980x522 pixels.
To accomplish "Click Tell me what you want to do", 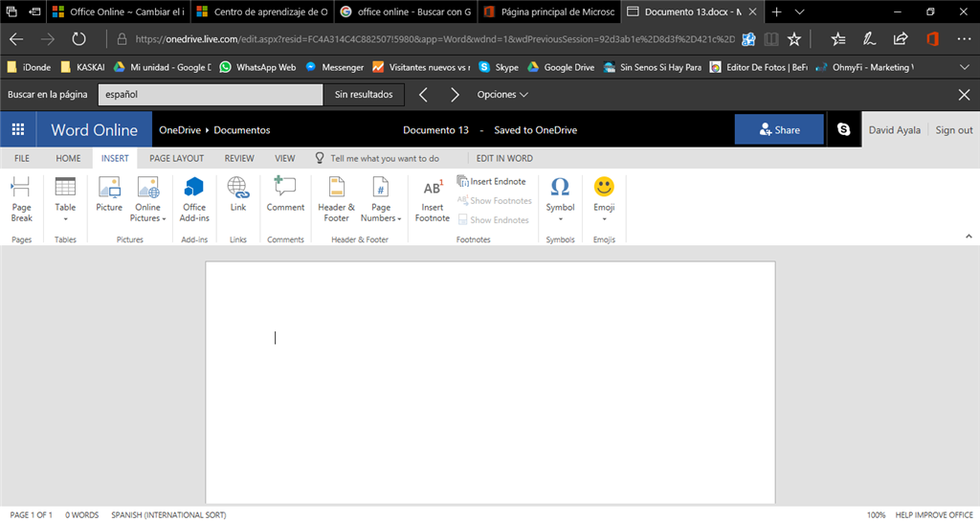I will coord(377,158).
